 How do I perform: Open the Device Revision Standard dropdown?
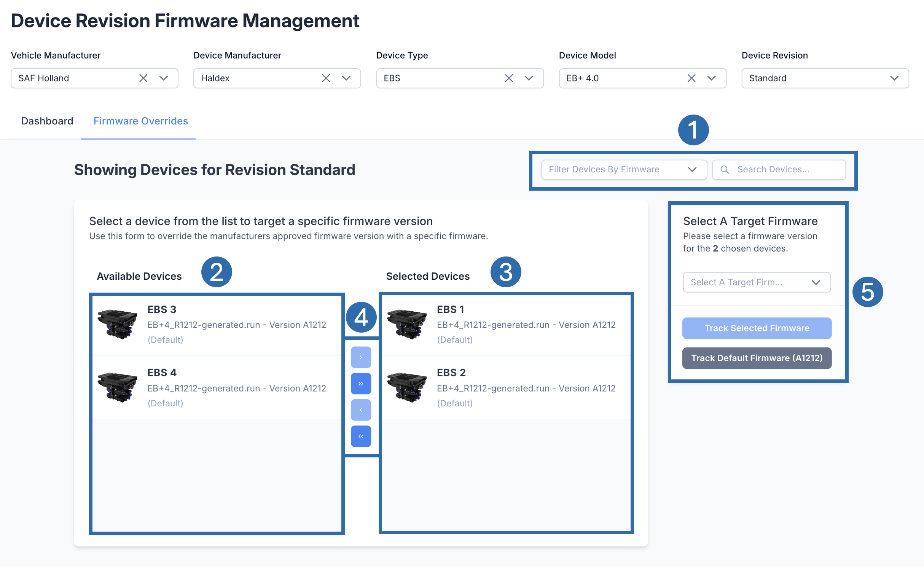(825, 78)
